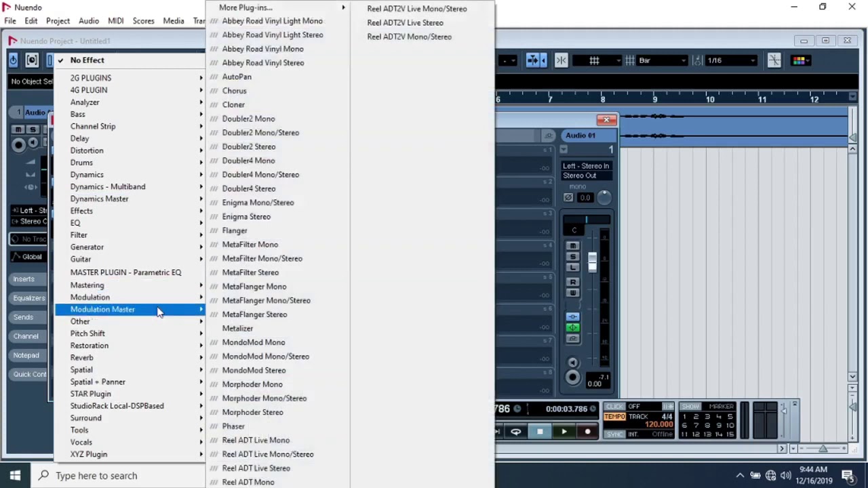This screenshot has height=488, width=868.
Task: Toggle Mute (M) on channel strip
Action: [x=573, y=246]
